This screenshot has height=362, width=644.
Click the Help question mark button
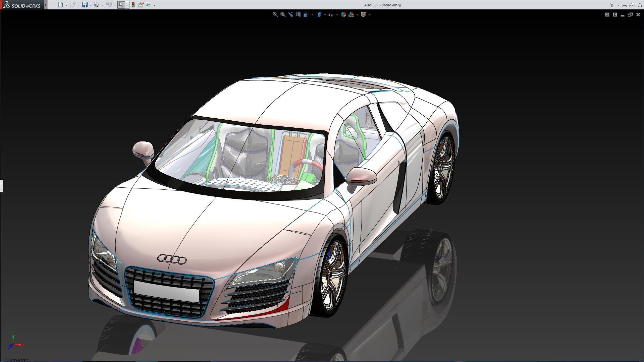click(x=612, y=5)
